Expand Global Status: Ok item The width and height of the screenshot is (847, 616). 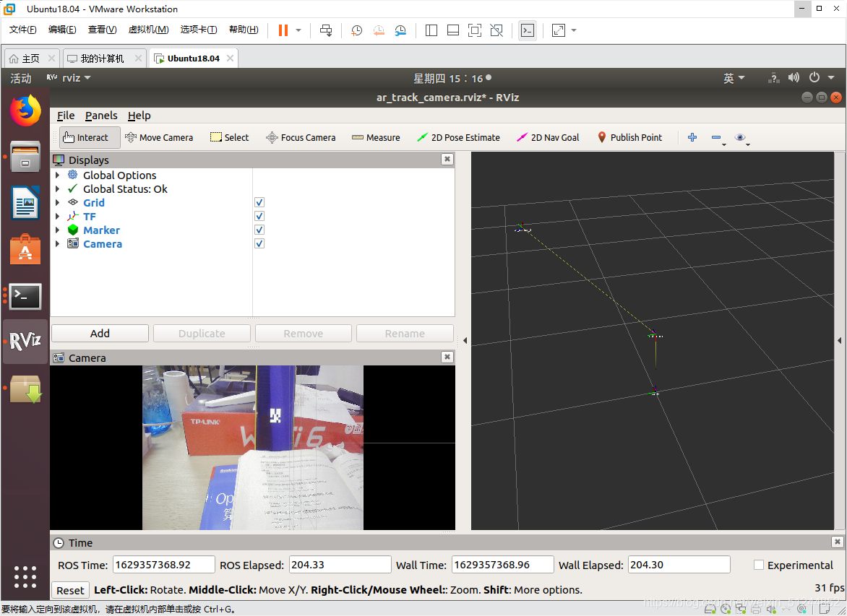tap(58, 189)
